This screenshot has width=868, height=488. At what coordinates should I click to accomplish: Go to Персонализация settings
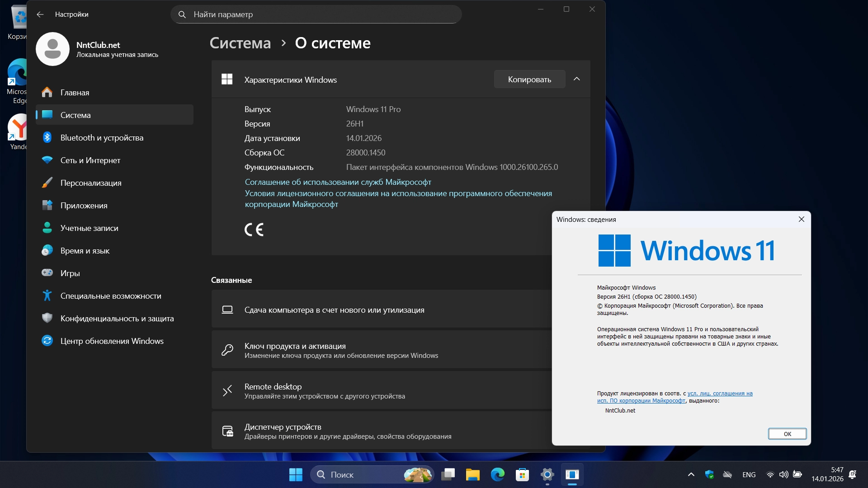click(91, 183)
